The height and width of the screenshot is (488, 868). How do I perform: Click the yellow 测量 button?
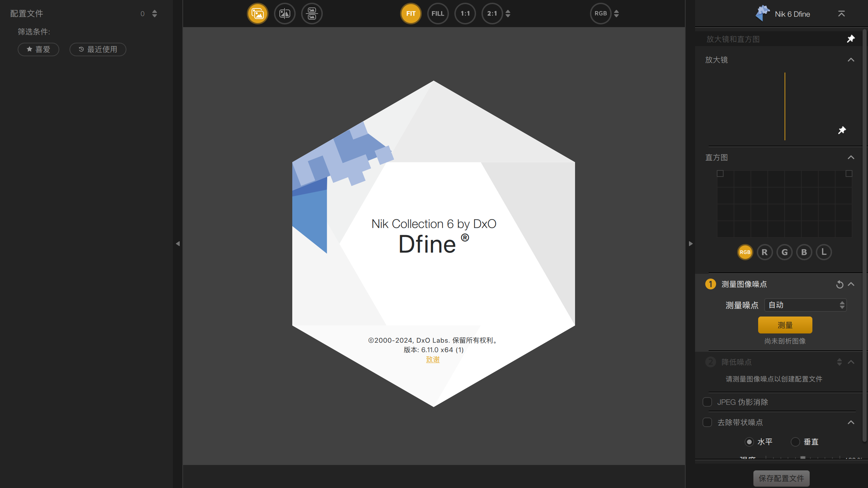coord(785,325)
